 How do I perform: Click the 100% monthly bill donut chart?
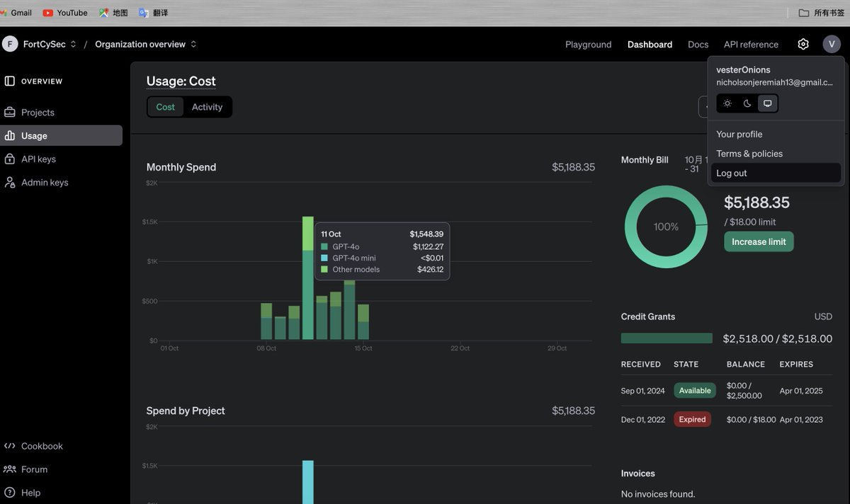(x=666, y=227)
